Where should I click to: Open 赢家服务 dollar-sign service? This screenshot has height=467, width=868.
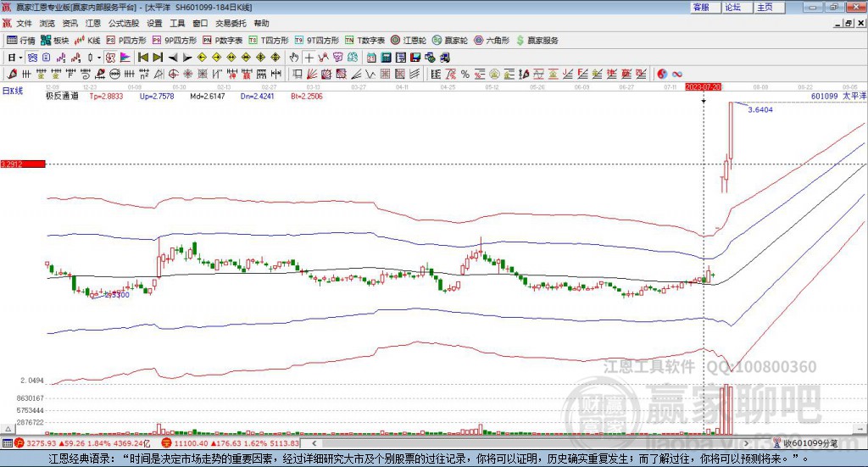pyautogui.click(x=537, y=41)
